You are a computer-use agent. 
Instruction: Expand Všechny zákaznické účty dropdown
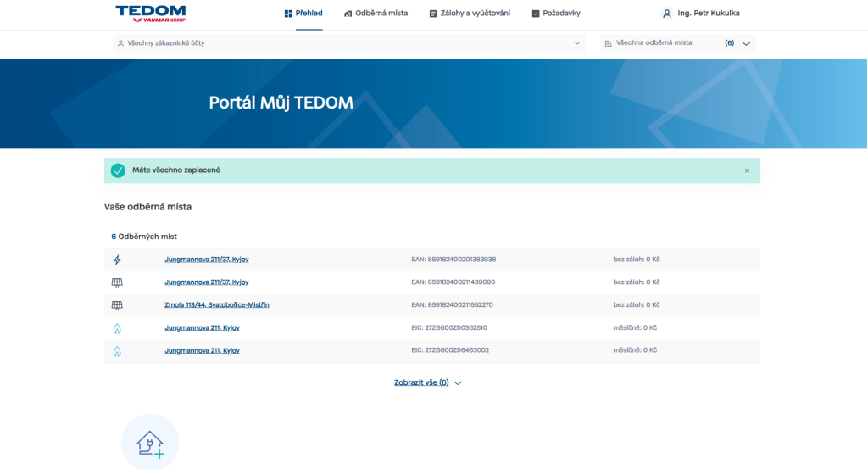click(348, 43)
